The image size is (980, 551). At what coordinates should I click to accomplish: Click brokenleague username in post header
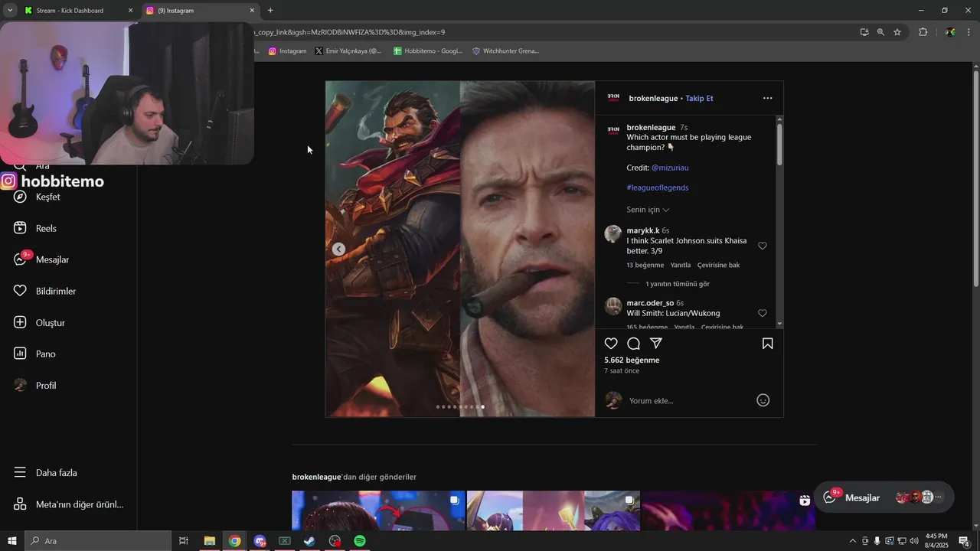[653, 98]
